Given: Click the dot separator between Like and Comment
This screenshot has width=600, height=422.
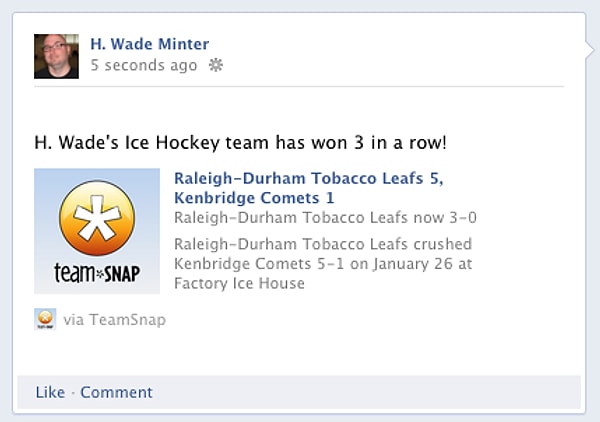Looking at the screenshot, I should tap(73, 392).
